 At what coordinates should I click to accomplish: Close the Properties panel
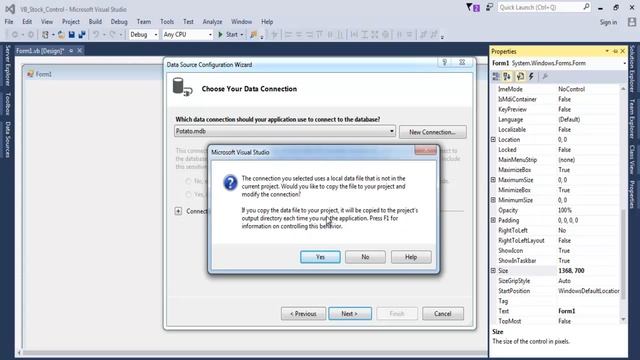click(622, 51)
